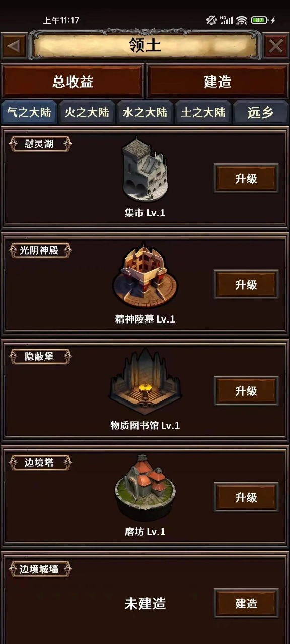Tap the 集市 Lv.1 building icon

(x=145, y=171)
